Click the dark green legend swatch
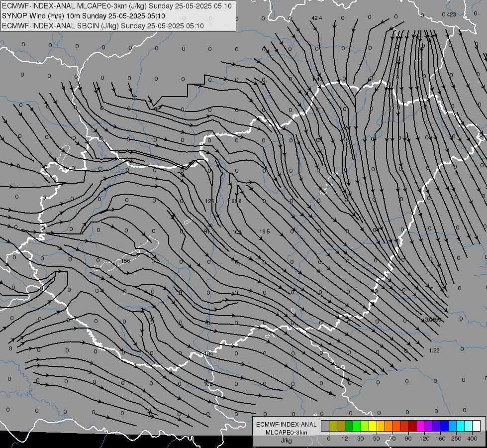 coord(349,426)
